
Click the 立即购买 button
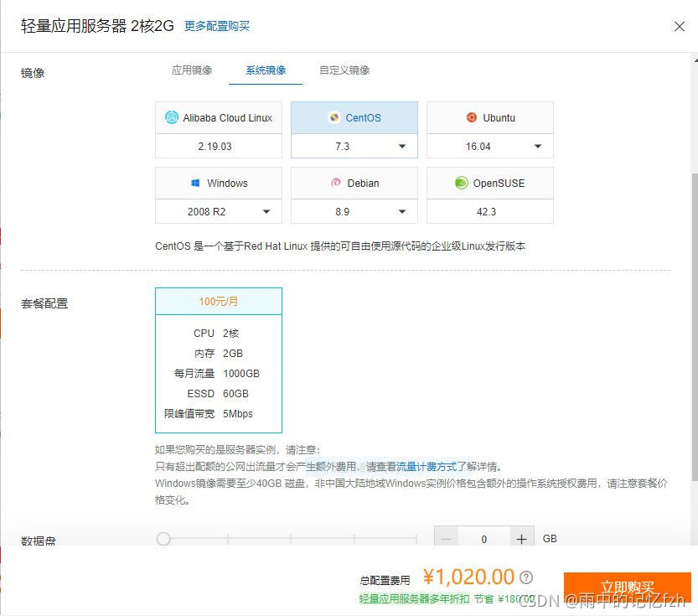pyautogui.click(x=628, y=587)
